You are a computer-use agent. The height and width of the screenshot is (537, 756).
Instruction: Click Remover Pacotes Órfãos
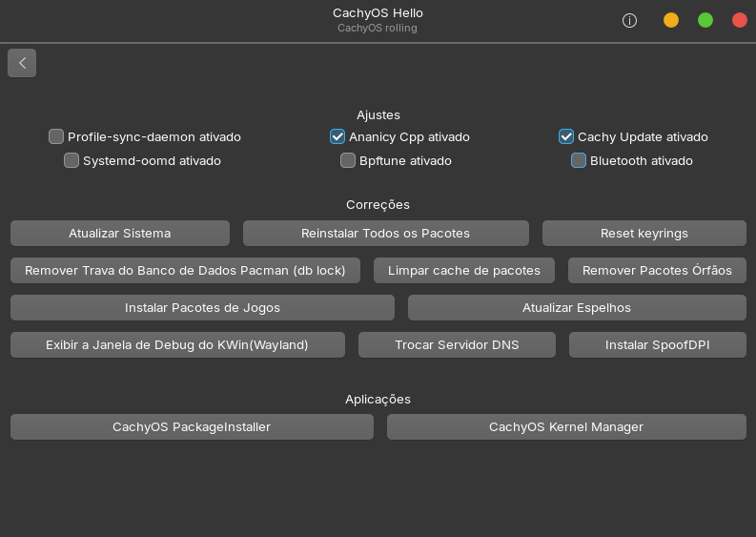click(657, 271)
